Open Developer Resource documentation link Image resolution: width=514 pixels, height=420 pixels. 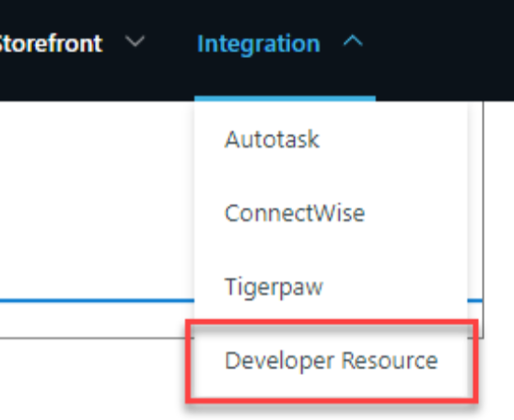(331, 361)
